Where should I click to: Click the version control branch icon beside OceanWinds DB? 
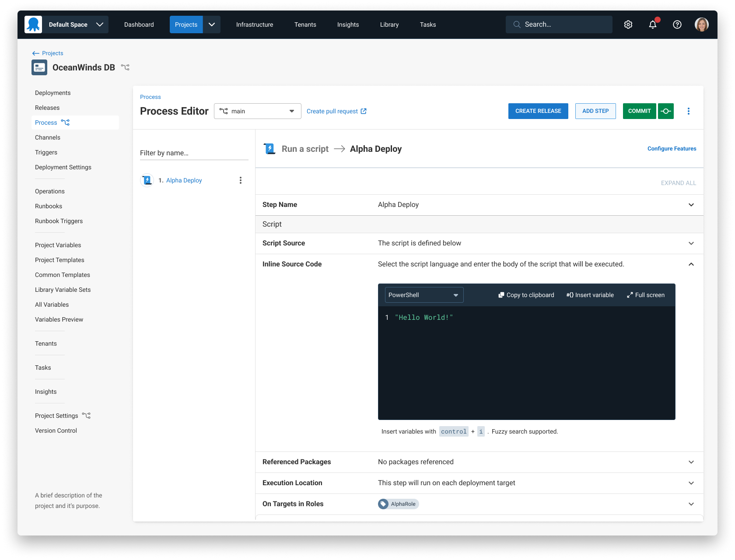click(126, 67)
